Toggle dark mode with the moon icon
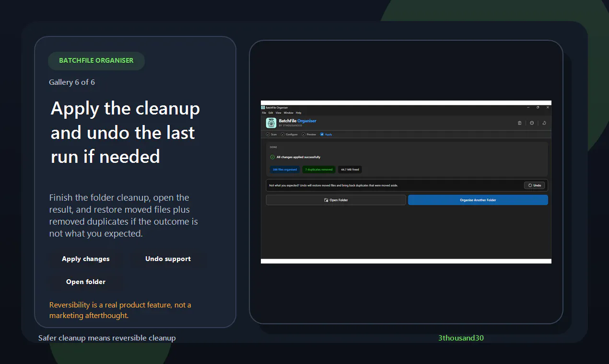Image resolution: width=609 pixels, height=364 pixels. point(544,123)
